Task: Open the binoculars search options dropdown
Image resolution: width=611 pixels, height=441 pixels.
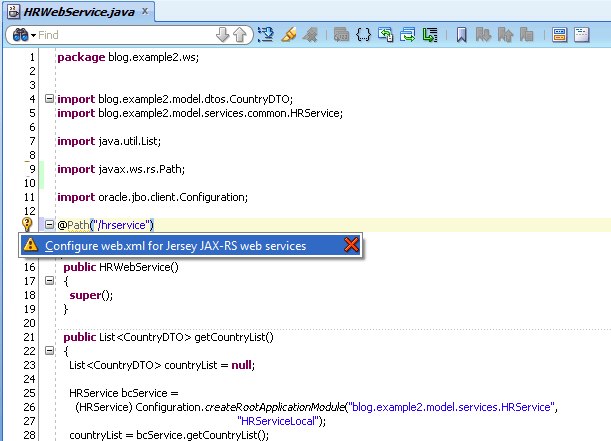Action: (23, 35)
